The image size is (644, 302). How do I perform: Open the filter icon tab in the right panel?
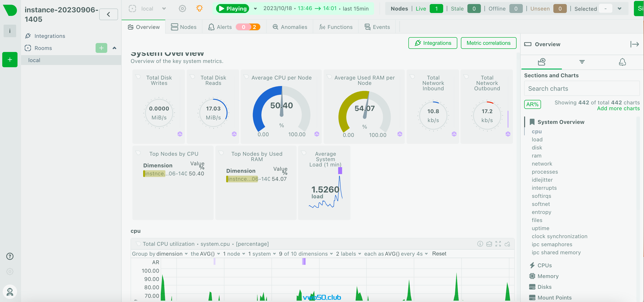[582, 62]
